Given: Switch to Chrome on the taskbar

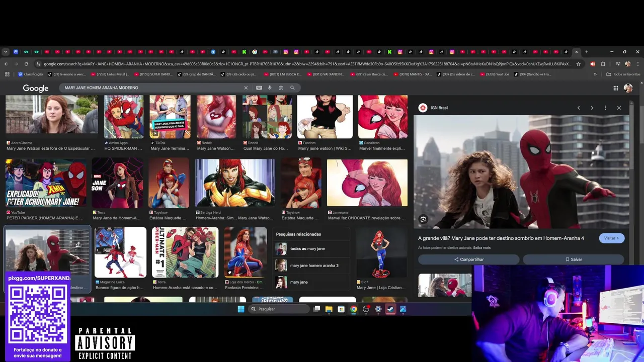Looking at the screenshot, I should click(354, 309).
